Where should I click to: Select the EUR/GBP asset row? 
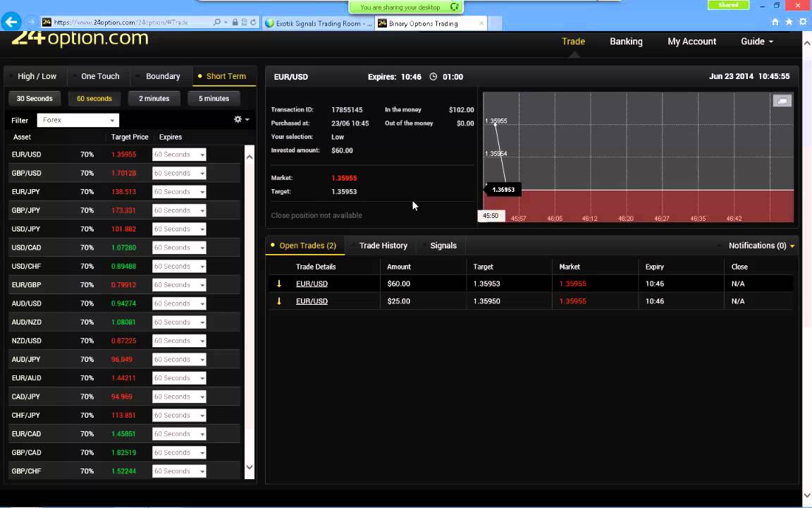click(x=124, y=285)
